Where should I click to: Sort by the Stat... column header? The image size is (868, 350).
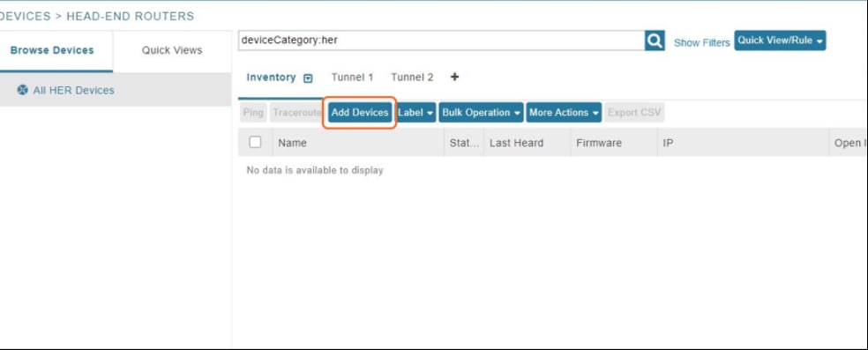click(x=464, y=143)
